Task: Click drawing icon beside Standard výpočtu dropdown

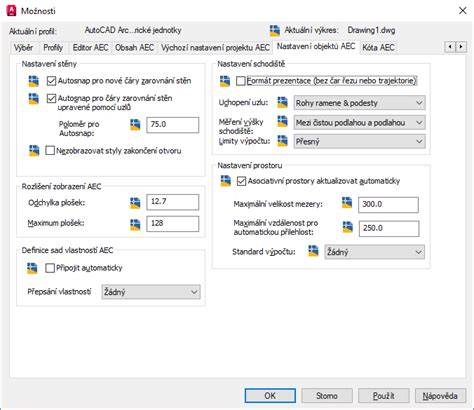Action: (313, 251)
